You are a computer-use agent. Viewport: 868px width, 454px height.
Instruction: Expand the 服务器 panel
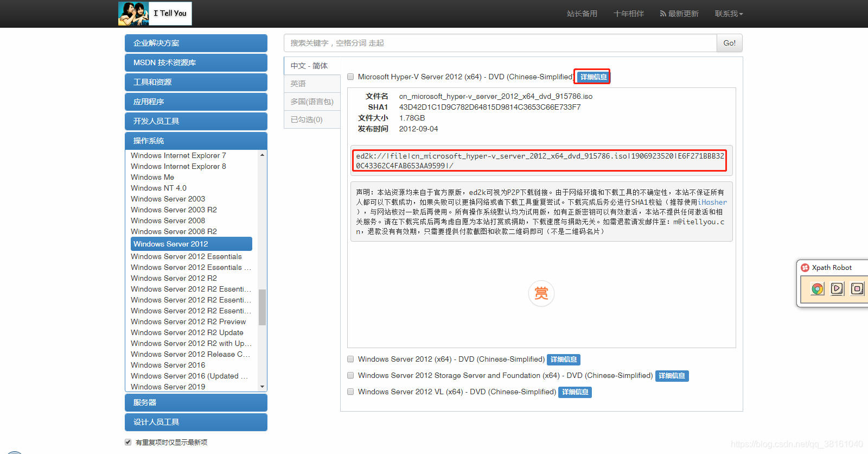(x=196, y=402)
